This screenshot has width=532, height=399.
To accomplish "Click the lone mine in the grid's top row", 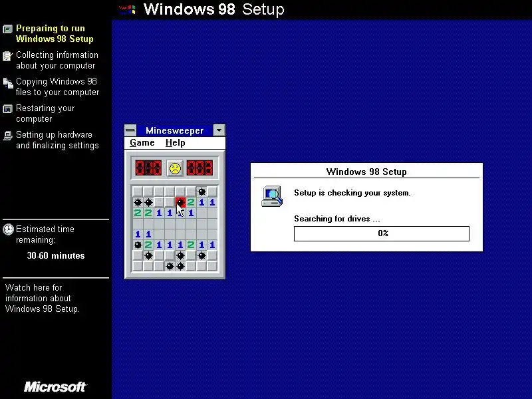I will [201, 192].
